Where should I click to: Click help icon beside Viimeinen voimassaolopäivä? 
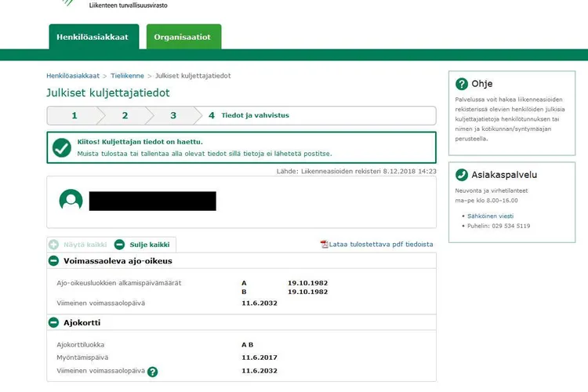point(153,372)
